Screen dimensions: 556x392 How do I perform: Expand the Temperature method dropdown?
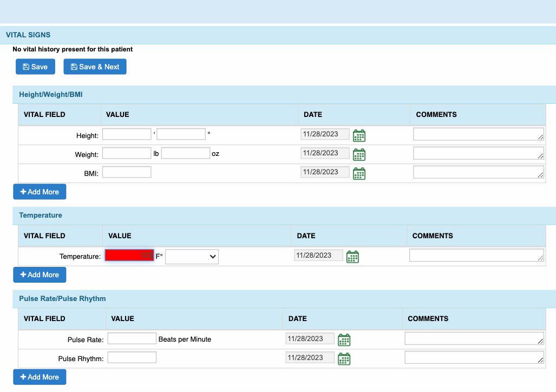point(192,257)
